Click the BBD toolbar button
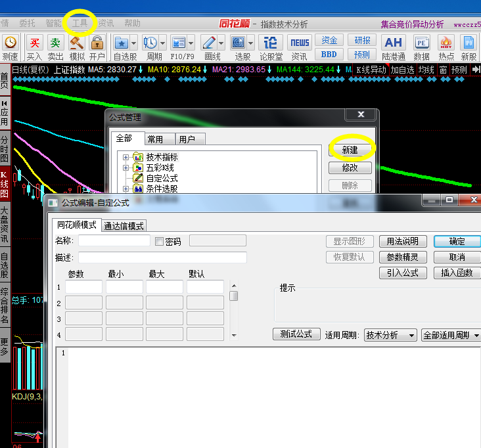Viewport: 481px width, 448px height. point(329,55)
